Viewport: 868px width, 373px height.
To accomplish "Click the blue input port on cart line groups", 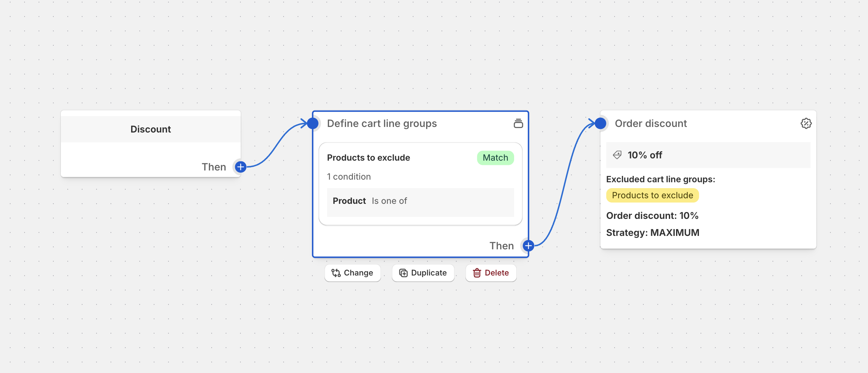I will 313,123.
